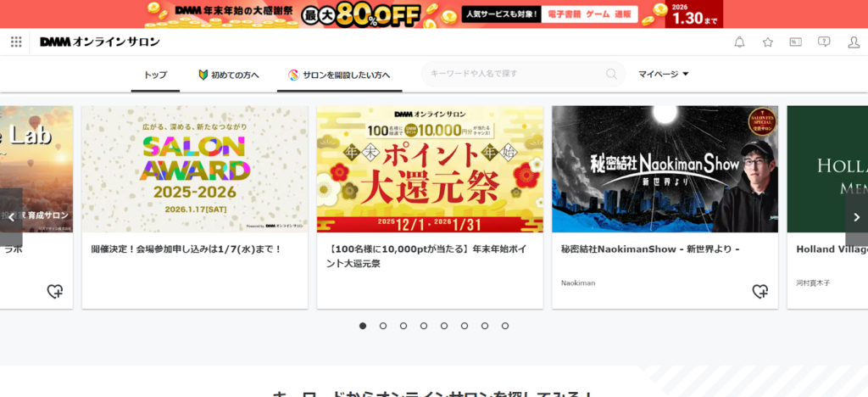Go to previous carousel slide with left arrow
The image size is (868, 397).
pyautogui.click(x=11, y=217)
